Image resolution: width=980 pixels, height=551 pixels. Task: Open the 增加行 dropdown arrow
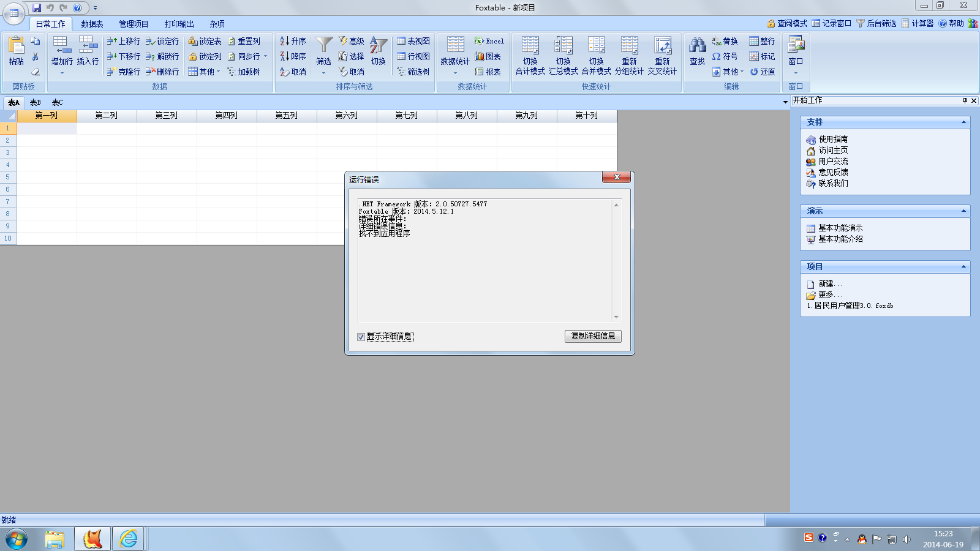pyautogui.click(x=62, y=73)
